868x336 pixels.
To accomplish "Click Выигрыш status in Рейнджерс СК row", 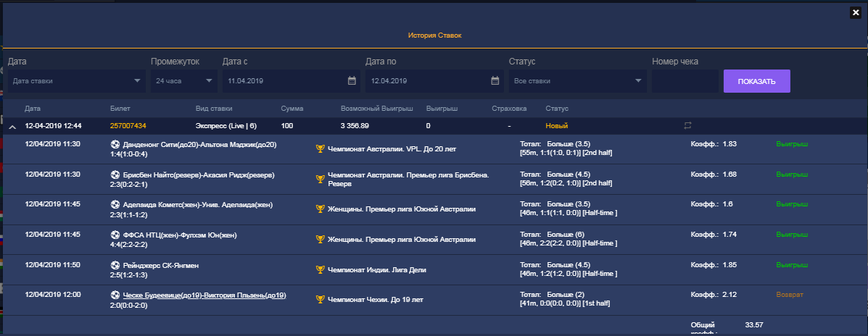I will [x=792, y=265].
